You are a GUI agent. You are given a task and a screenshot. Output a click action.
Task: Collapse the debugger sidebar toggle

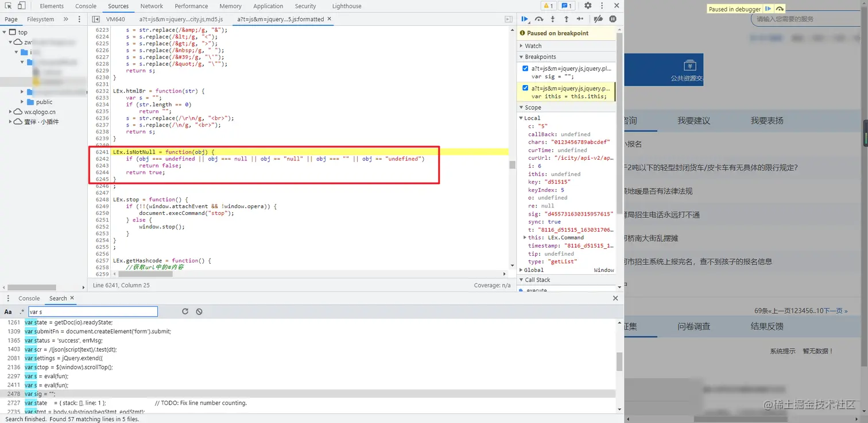[508, 19]
